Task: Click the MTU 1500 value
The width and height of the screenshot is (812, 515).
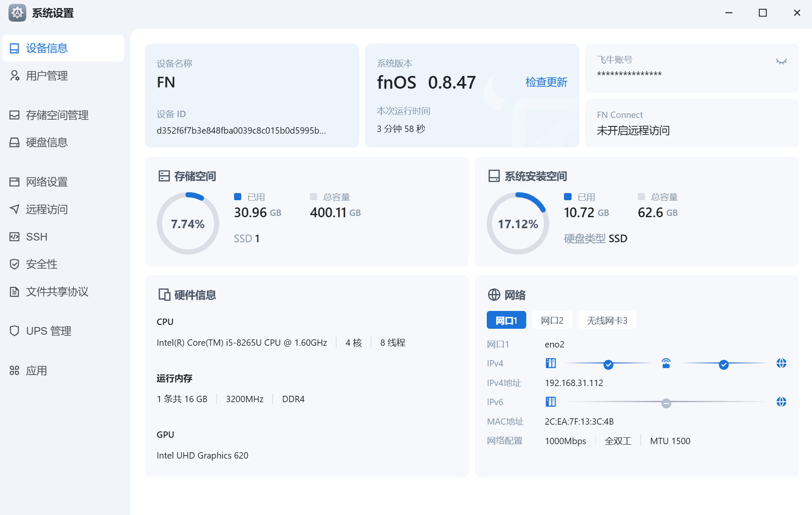Action: 670,441
